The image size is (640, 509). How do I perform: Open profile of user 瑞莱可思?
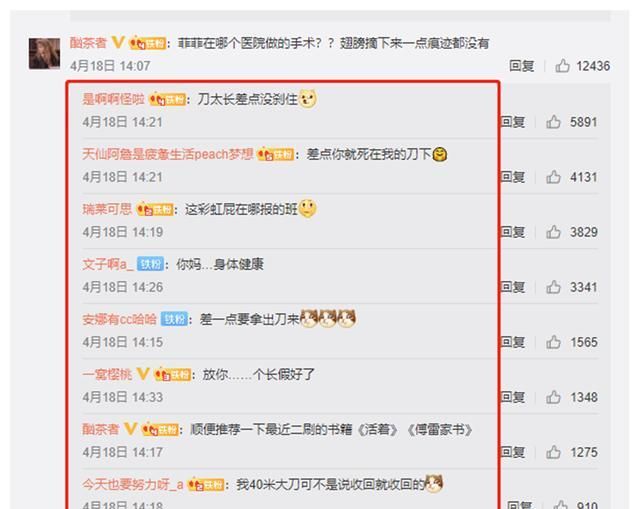tap(107, 209)
